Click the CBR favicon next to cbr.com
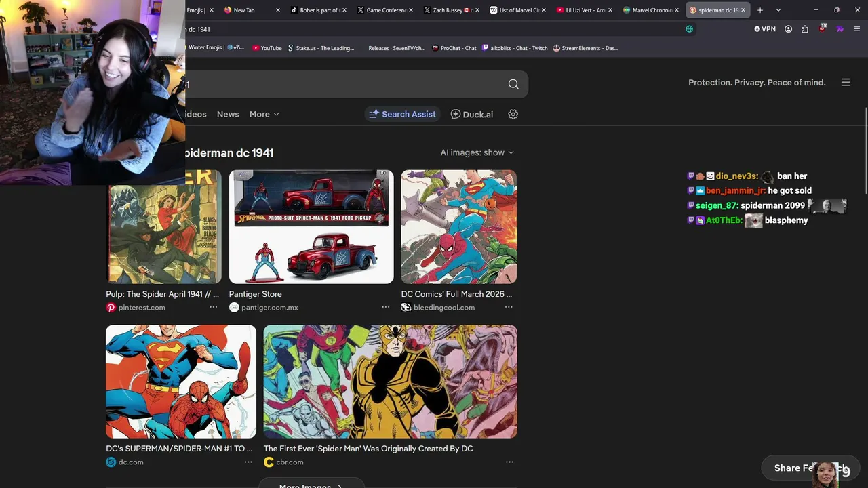Viewport: 868px width, 488px height. point(269,462)
